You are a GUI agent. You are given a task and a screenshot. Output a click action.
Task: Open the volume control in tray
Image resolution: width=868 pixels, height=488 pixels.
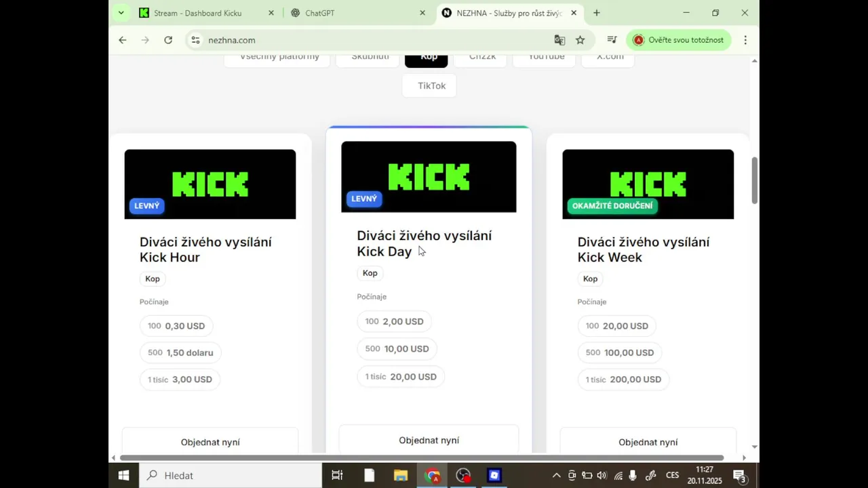(601, 475)
